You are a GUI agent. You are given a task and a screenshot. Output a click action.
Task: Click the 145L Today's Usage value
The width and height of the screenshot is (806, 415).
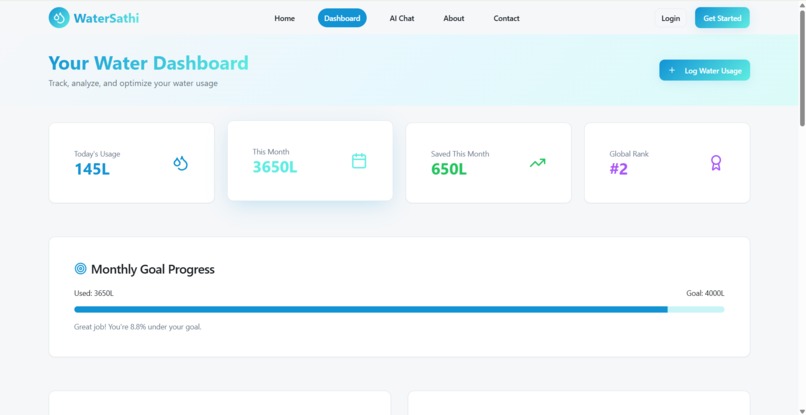(x=92, y=169)
